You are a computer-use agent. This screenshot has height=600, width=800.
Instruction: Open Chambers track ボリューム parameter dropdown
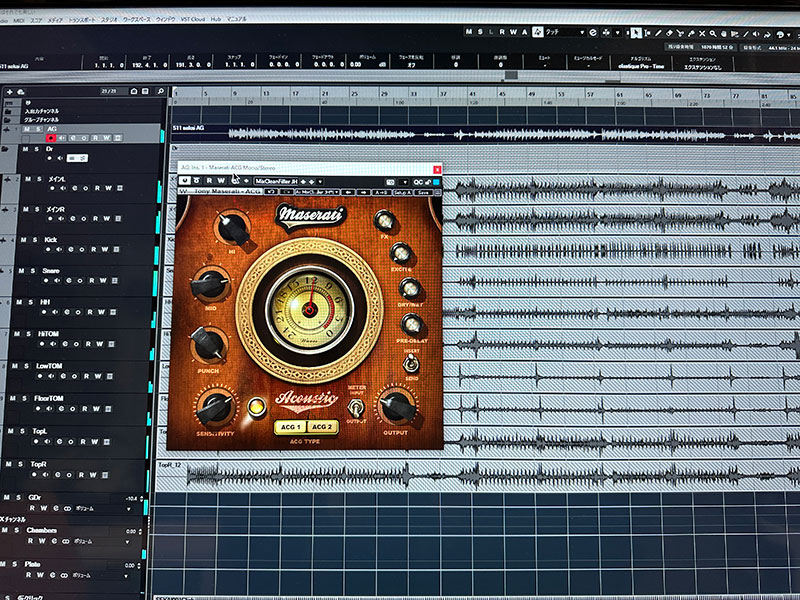127,541
